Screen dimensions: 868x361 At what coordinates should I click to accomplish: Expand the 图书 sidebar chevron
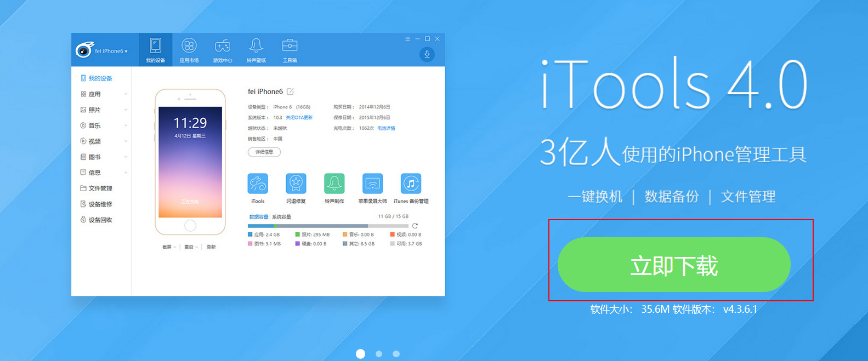[126, 157]
